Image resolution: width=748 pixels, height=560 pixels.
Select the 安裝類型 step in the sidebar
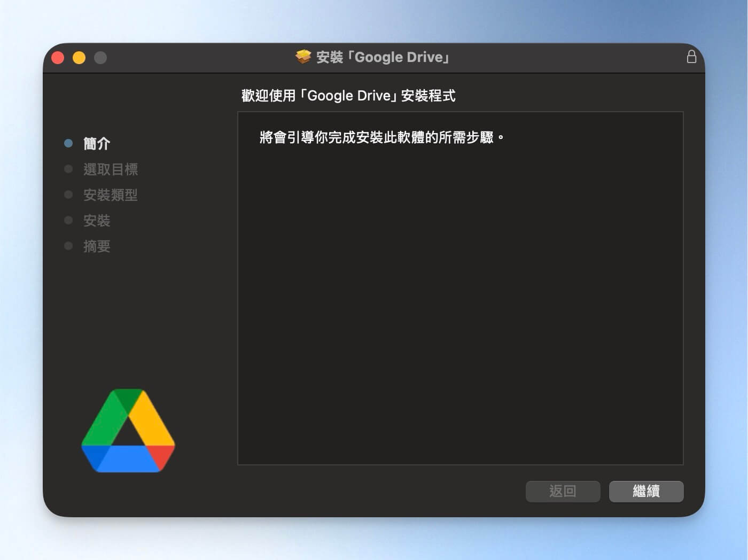[x=111, y=195]
